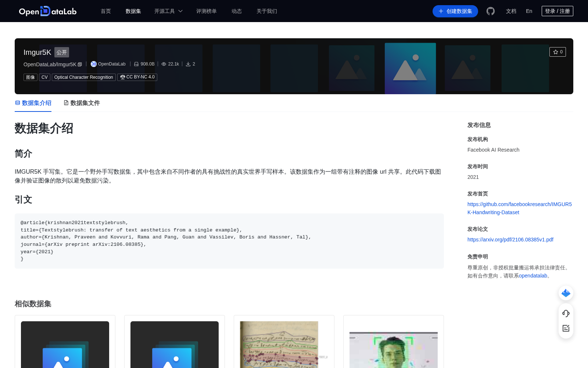The image size is (588, 368).
Task: Copy dataset path OpenDataLab/Imgur5K icon
Action: coord(80,64)
